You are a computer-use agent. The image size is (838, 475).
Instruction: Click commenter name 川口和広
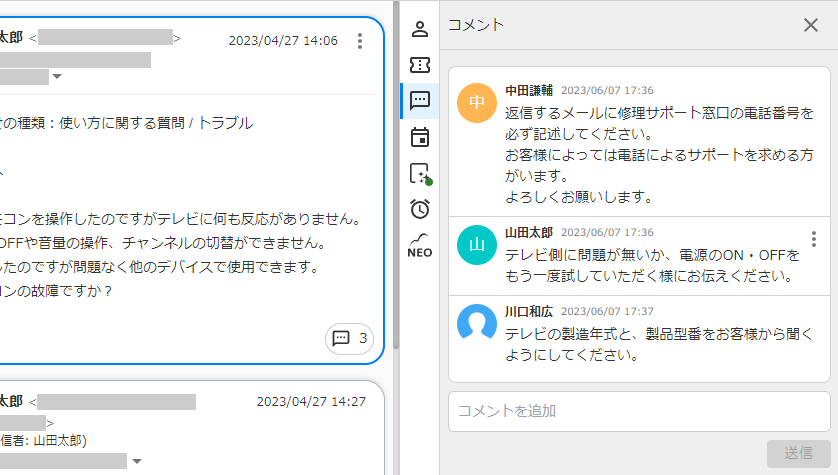point(529,312)
